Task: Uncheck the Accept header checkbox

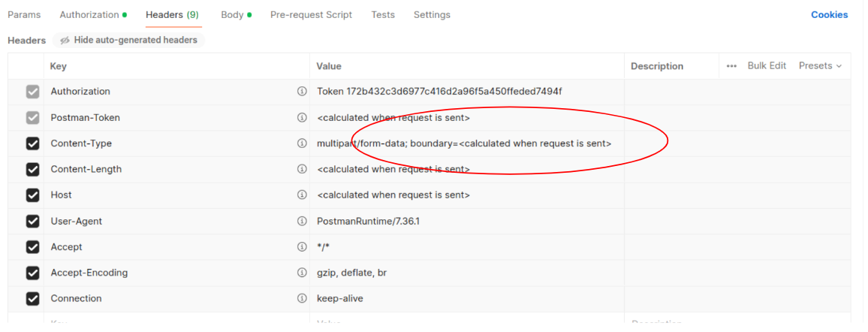Action: [x=32, y=247]
